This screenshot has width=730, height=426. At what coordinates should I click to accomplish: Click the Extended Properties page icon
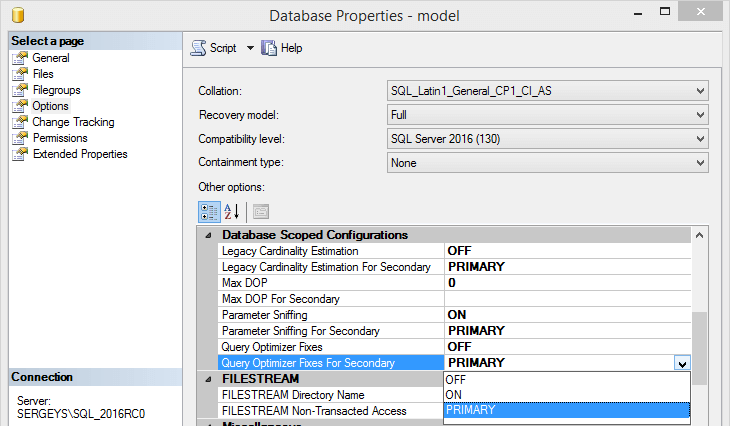(x=20, y=154)
